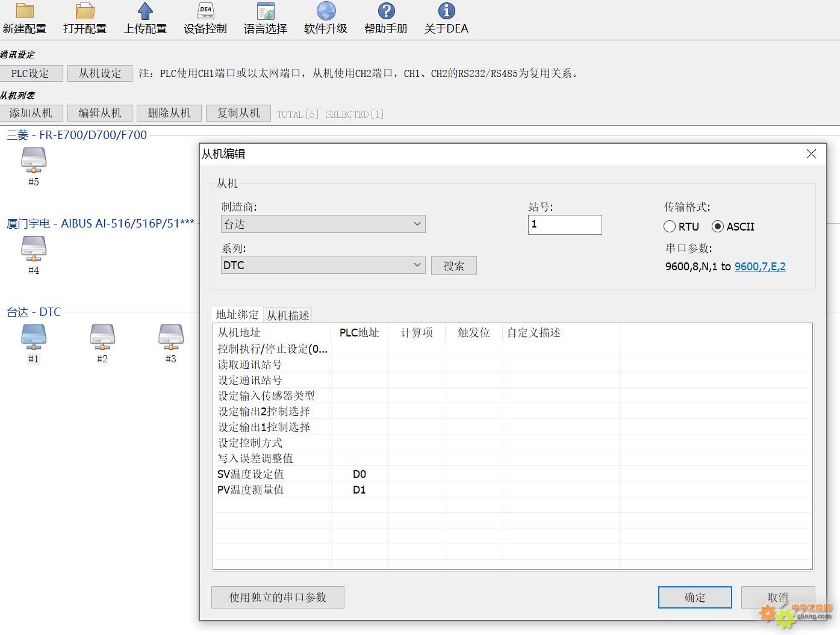
Task: Open the 制造商 manufacturer dropdown
Action: [323, 224]
